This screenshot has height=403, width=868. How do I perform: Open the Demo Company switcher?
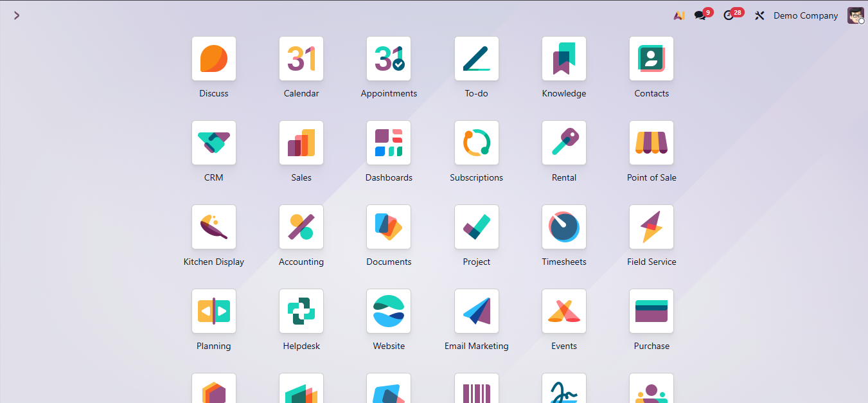(x=806, y=15)
